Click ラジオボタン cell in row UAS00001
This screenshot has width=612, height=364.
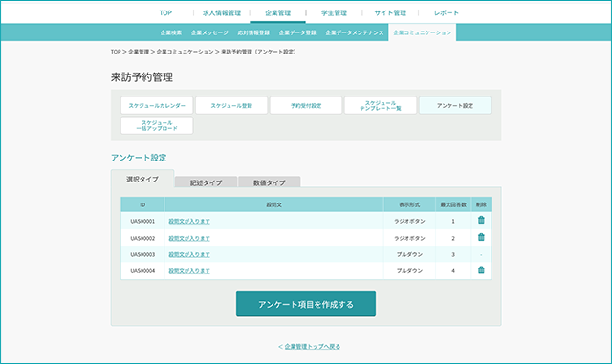409,221
